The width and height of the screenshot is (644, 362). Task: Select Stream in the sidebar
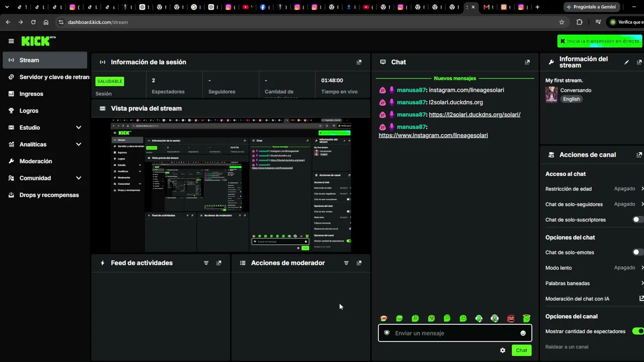click(x=45, y=60)
